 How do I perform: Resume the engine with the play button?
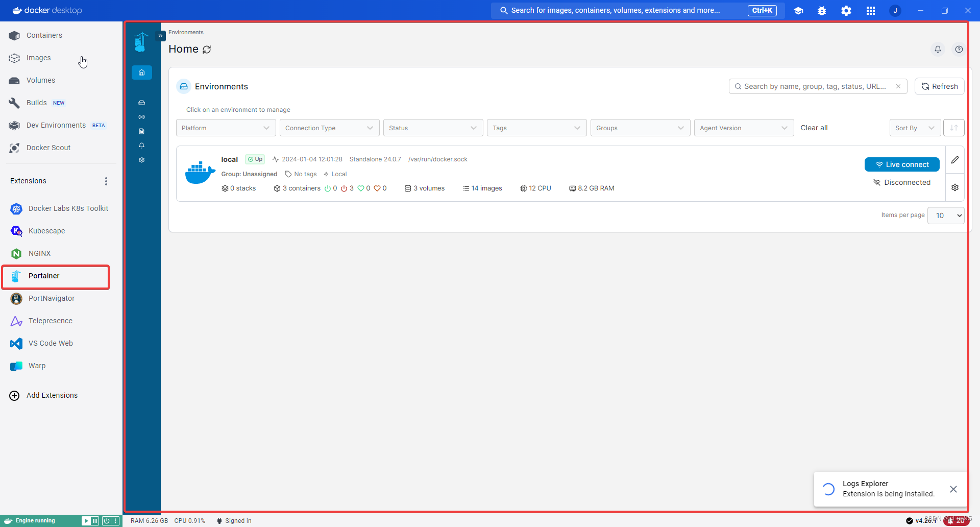click(86, 521)
